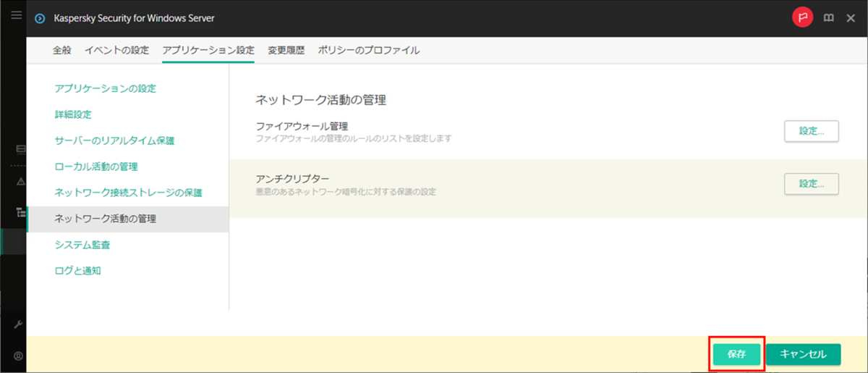This screenshot has width=868, height=373.
Task: Click the wrench icon in left sidebar
Action: coord(19,324)
